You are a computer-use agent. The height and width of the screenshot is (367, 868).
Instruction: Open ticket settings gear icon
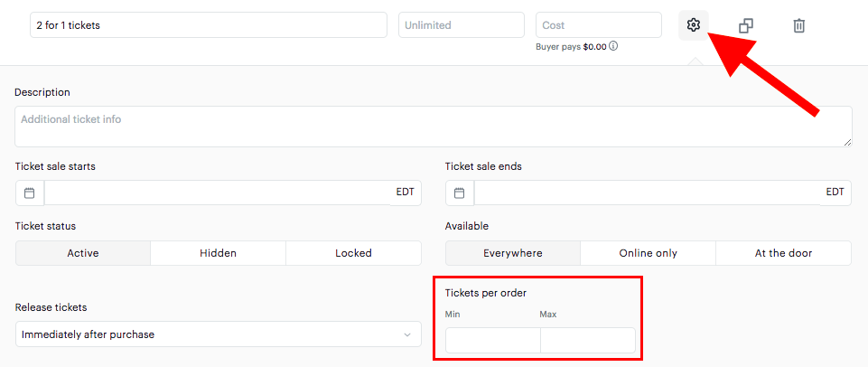click(693, 25)
